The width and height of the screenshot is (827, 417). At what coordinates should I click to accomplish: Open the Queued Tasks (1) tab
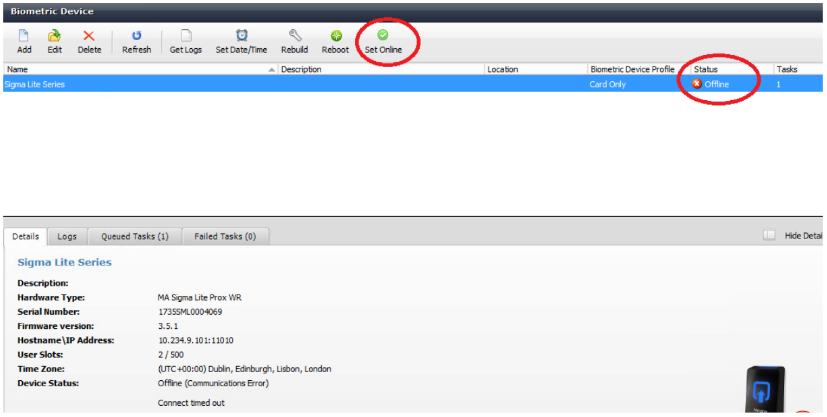[x=134, y=236]
